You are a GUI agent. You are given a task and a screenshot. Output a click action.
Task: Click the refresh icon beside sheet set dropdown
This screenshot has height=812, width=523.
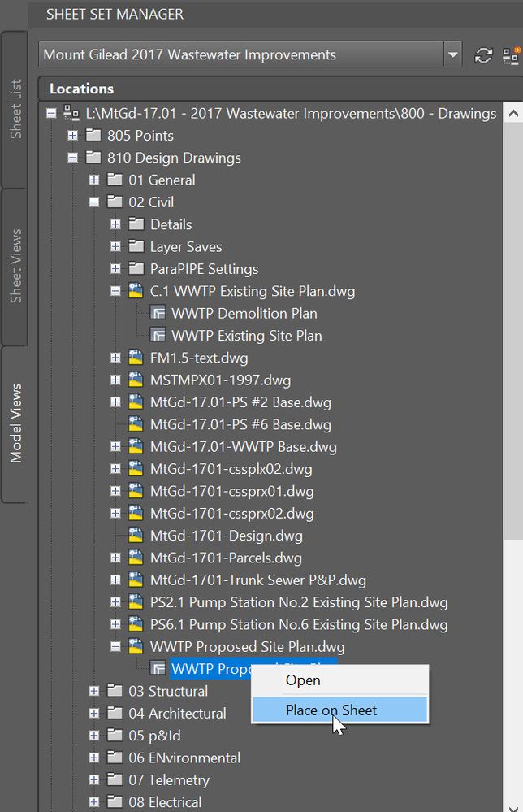click(483, 55)
